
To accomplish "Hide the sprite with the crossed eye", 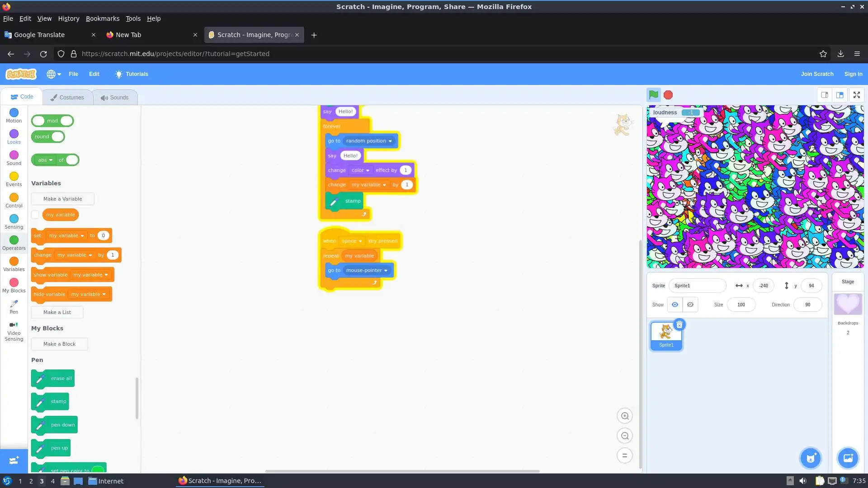I will pyautogui.click(x=690, y=305).
